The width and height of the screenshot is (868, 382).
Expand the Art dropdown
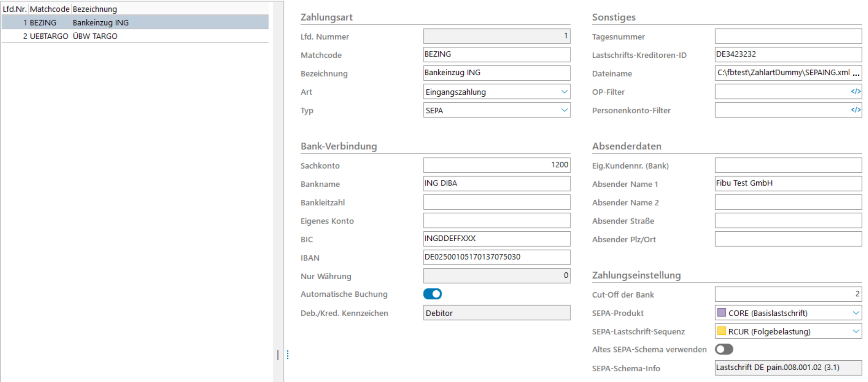click(564, 92)
